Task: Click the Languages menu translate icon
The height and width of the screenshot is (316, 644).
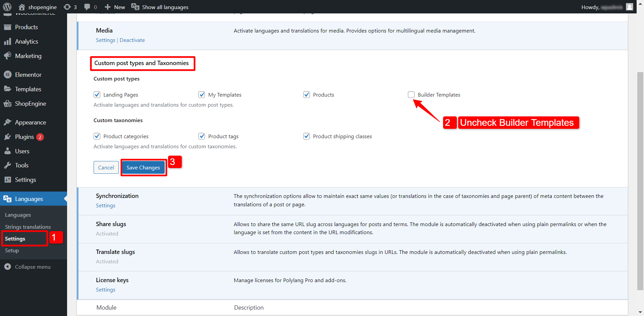Action: click(7, 199)
